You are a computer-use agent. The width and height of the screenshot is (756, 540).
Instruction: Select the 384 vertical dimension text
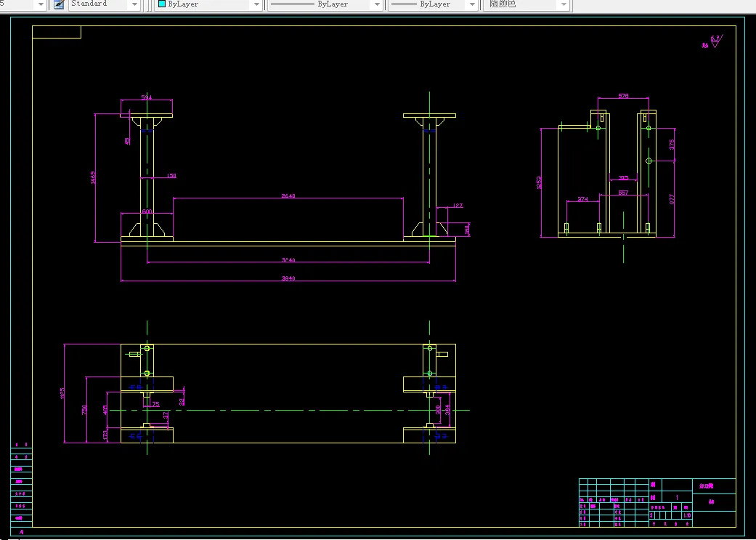(447, 410)
